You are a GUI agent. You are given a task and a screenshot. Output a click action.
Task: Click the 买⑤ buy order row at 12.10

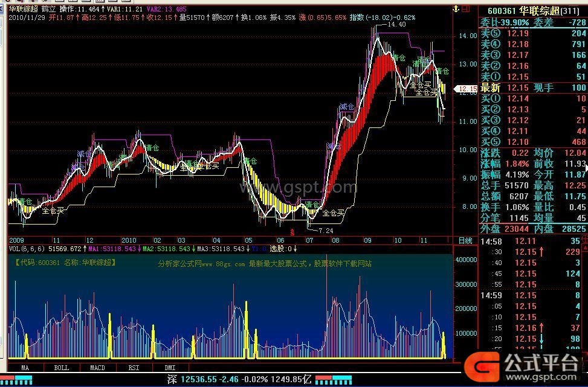coord(533,142)
